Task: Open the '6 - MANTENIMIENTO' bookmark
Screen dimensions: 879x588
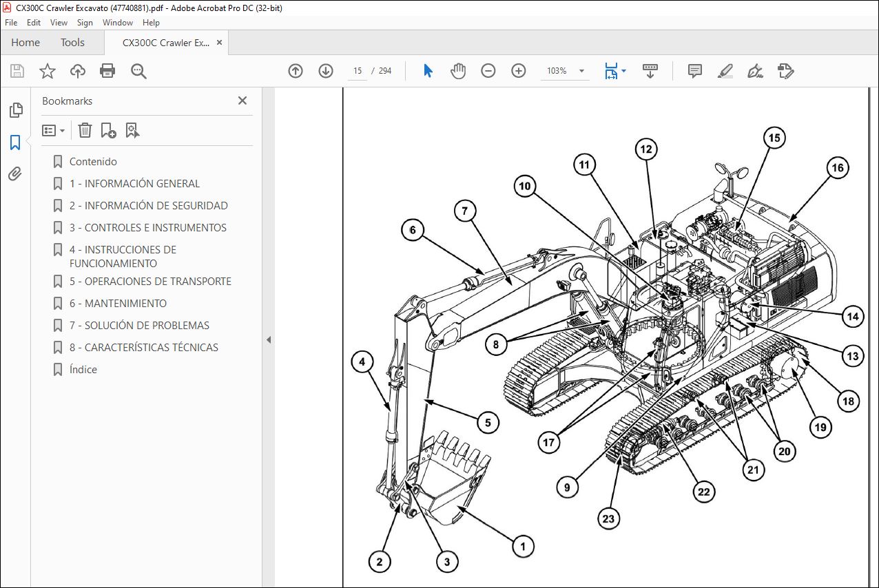Action: tap(118, 303)
